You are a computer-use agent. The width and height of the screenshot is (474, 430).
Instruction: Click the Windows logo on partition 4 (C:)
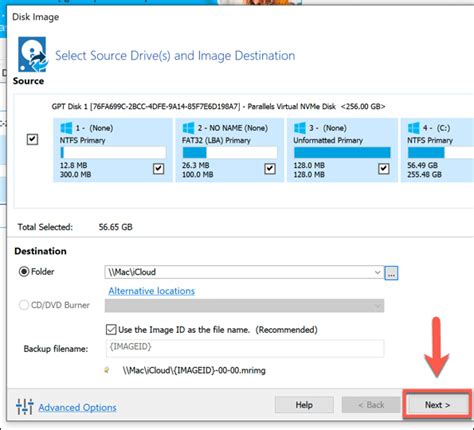coord(414,128)
